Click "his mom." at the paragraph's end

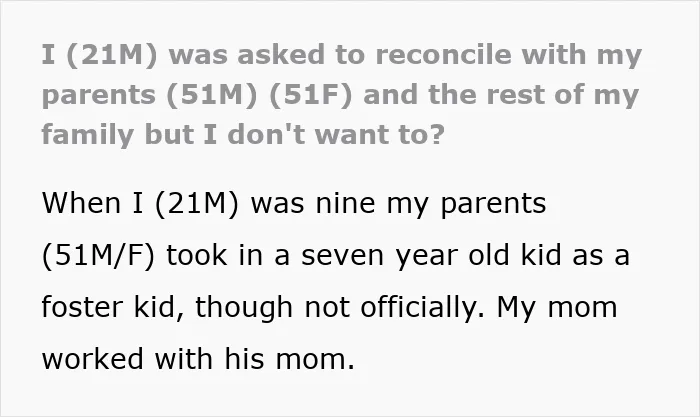(x=290, y=359)
